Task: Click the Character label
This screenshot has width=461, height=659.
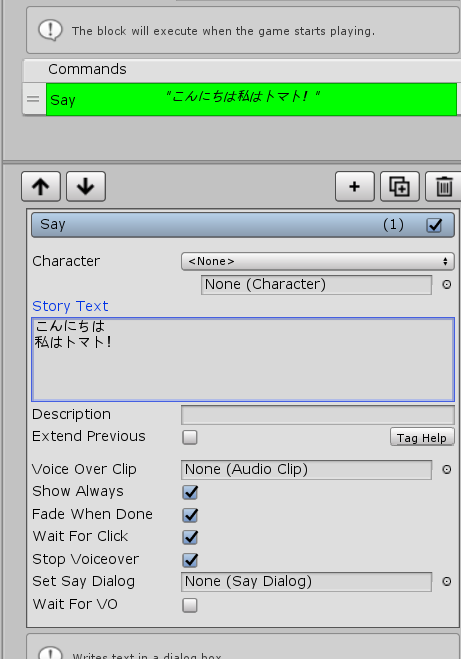Action: pos(66,261)
